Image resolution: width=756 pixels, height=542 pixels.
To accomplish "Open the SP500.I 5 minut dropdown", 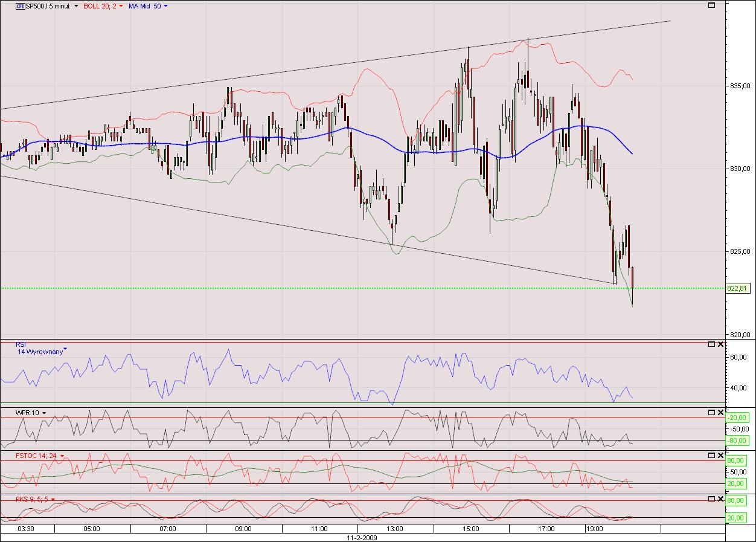I will [x=76, y=6].
